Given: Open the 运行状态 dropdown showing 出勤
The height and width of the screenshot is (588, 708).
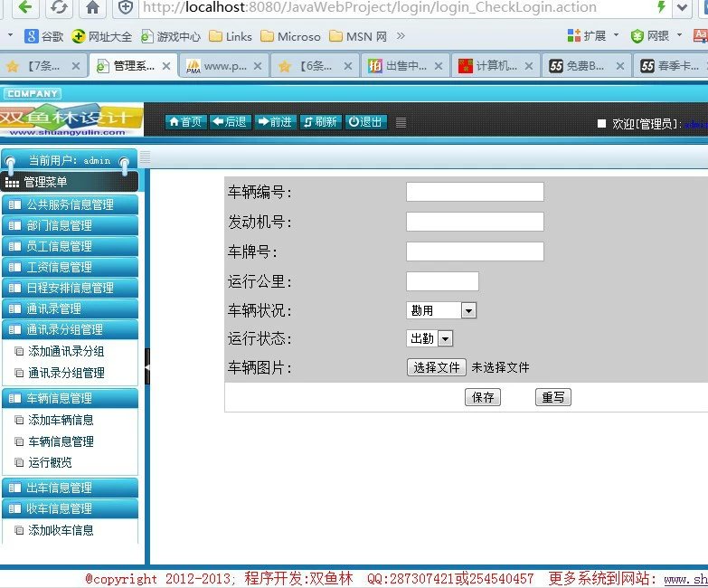Looking at the screenshot, I should point(430,338).
